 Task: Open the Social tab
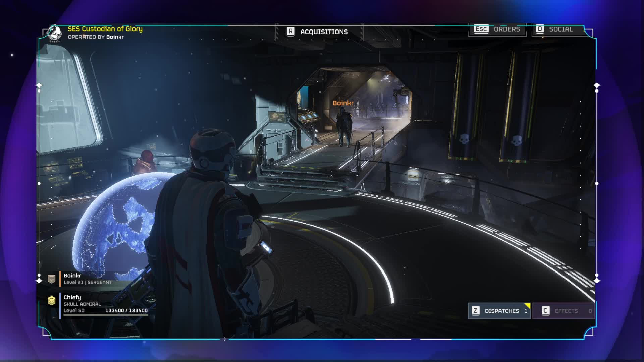click(x=561, y=29)
